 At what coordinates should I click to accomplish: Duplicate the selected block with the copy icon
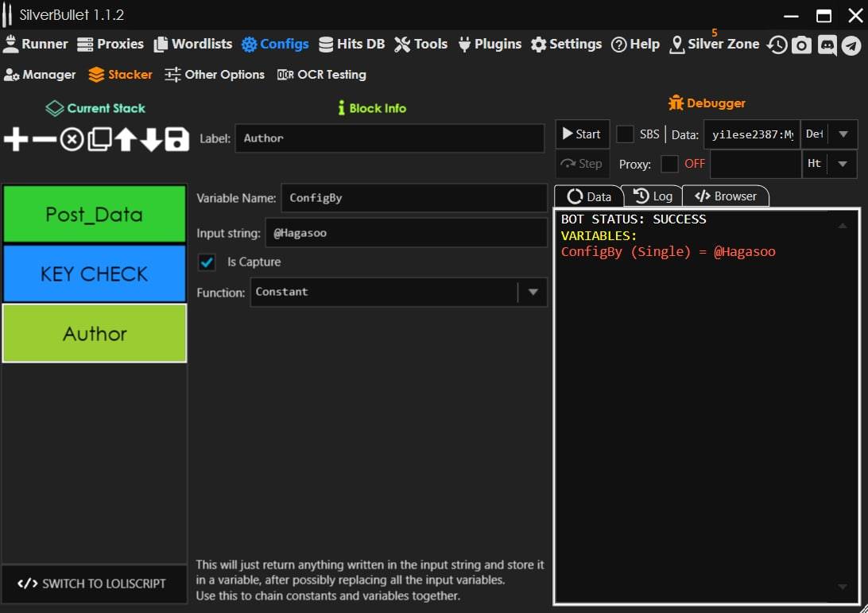point(99,140)
